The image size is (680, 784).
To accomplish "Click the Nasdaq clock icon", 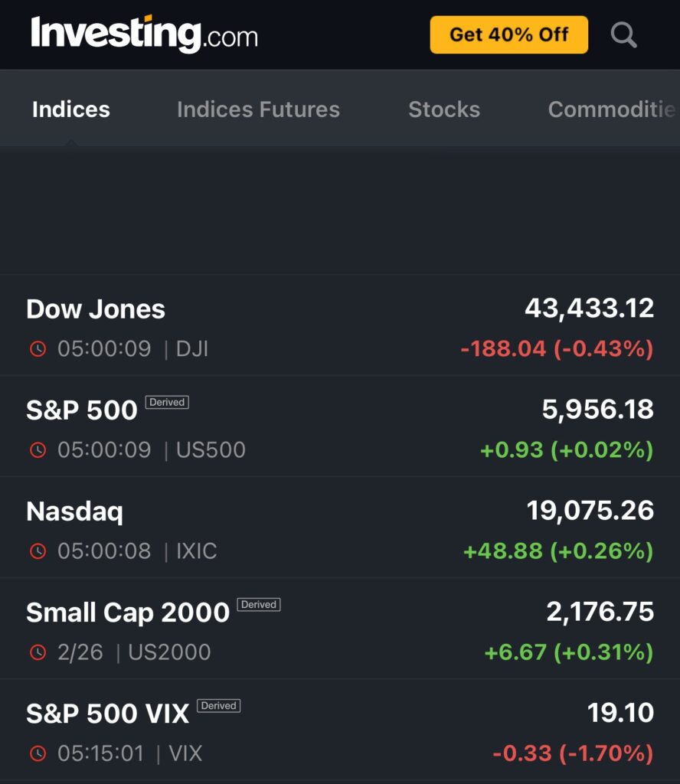I will 38,551.
